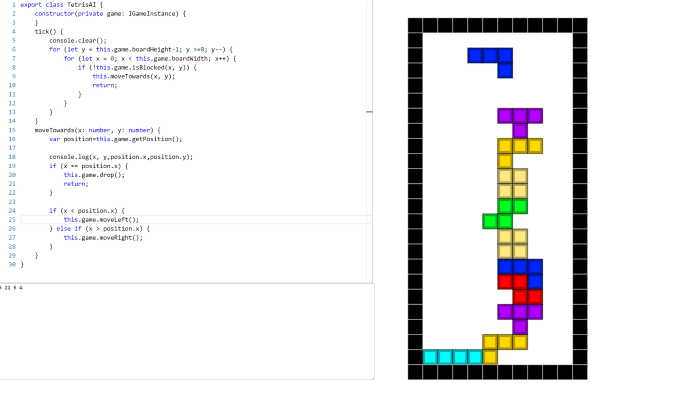Screen dimensions: 700x400
Task: Click the isBlocked if-condition line
Action: 139,67
